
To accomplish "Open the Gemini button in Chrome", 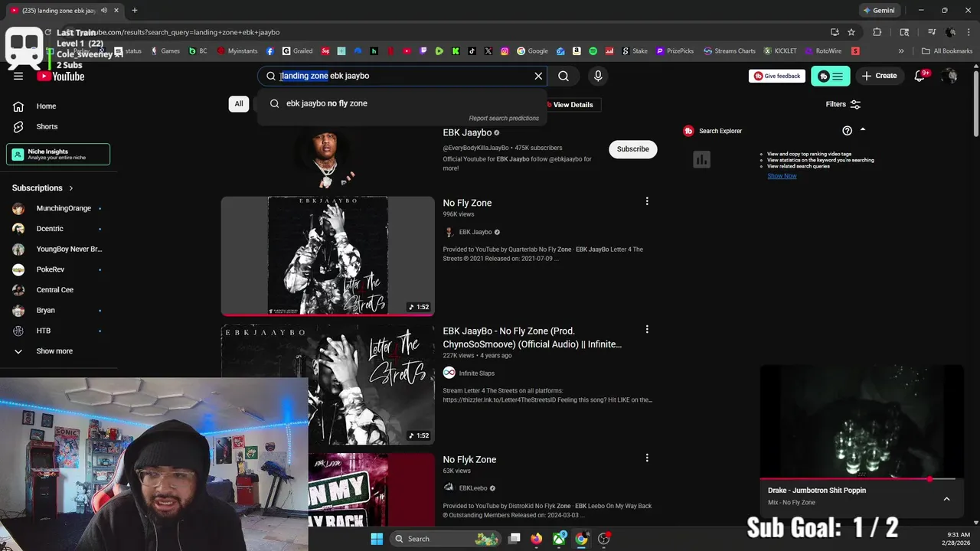I will coord(878,11).
